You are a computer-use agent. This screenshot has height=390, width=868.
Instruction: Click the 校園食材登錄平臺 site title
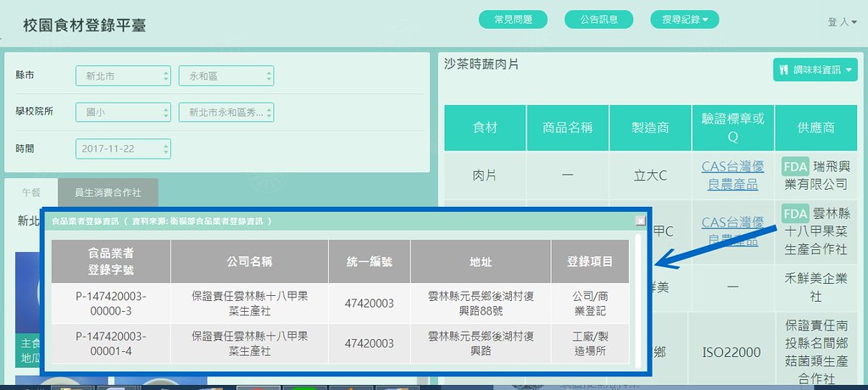85,25
